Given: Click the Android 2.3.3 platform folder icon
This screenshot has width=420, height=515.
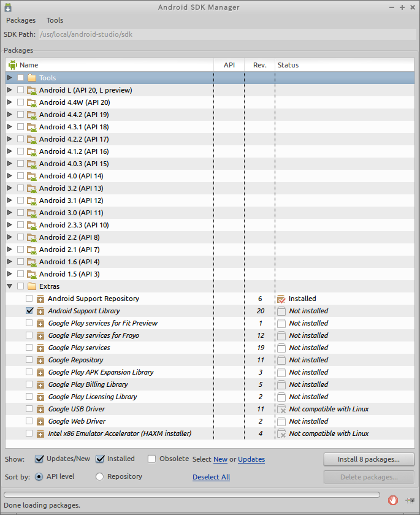Looking at the screenshot, I should [32, 225].
